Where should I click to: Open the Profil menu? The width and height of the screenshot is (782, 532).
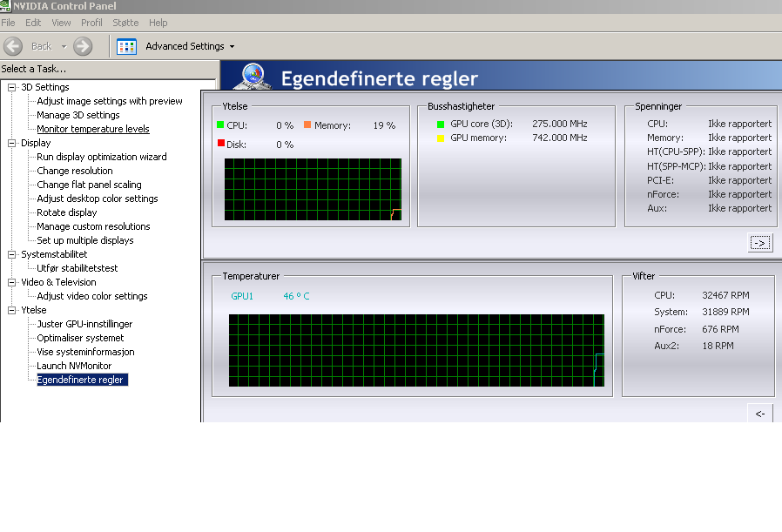[91, 23]
